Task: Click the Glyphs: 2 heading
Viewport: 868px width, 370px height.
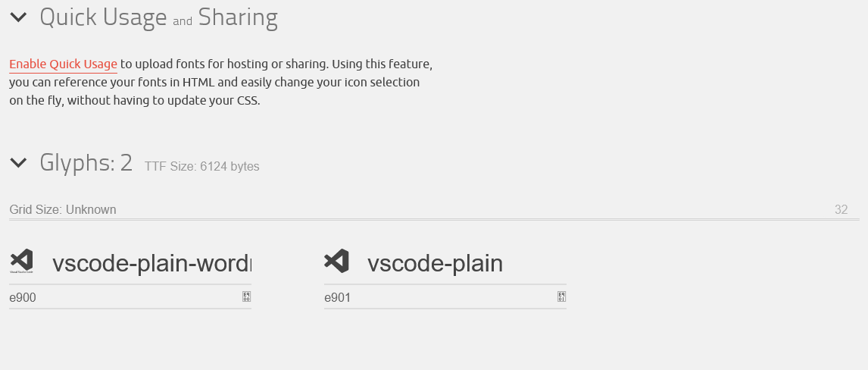Action: pyautogui.click(x=86, y=163)
